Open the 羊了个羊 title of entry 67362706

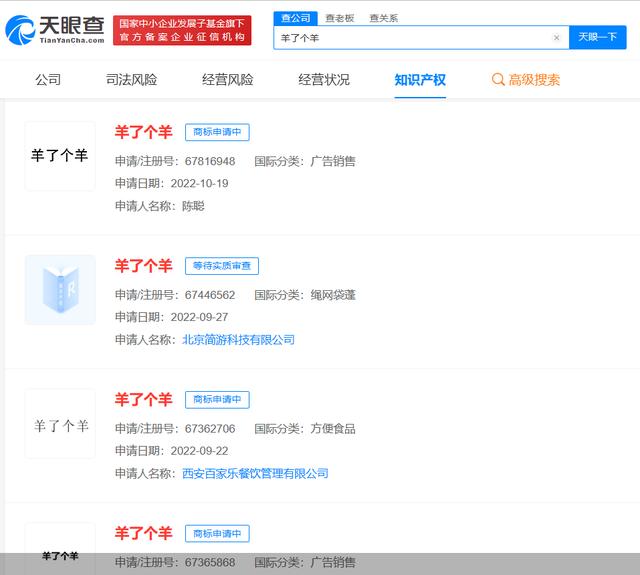[x=144, y=400]
